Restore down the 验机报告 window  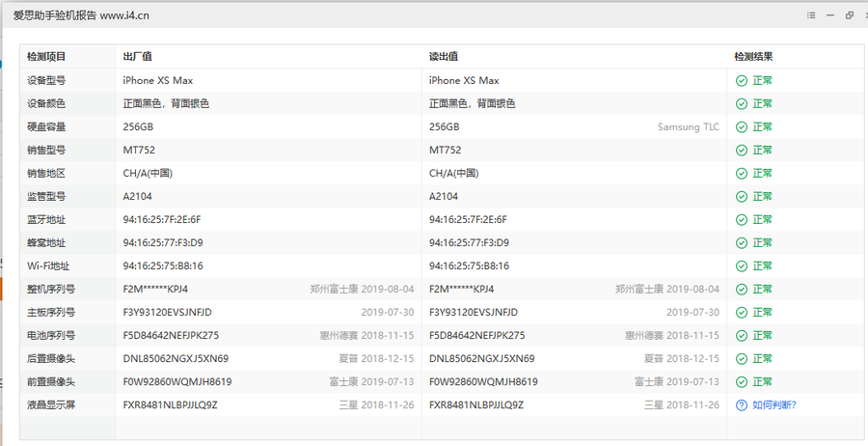pyautogui.click(x=849, y=15)
